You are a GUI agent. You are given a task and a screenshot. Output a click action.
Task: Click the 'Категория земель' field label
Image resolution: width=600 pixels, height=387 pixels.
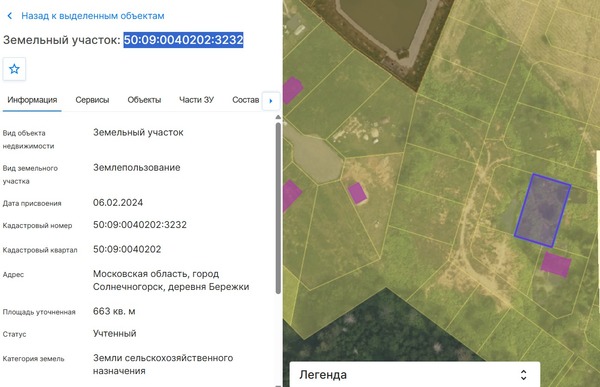33,359
